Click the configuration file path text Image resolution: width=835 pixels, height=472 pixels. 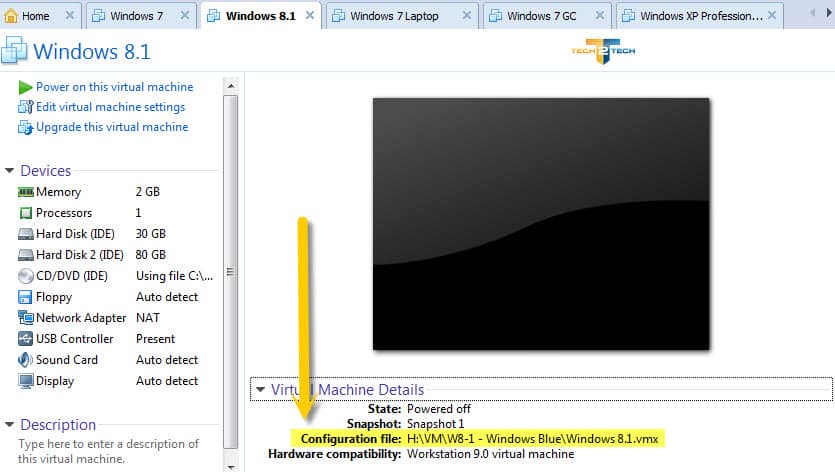click(x=533, y=439)
